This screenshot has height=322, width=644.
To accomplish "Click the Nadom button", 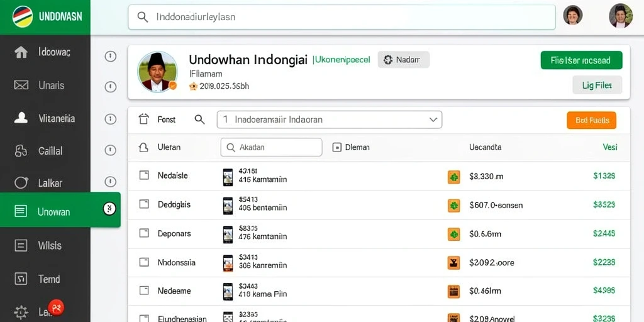I will click(403, 60).
